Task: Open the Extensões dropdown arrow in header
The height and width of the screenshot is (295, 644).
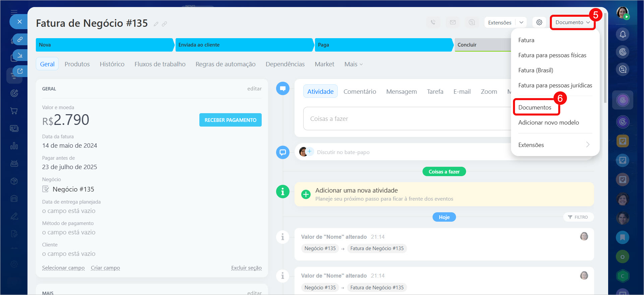Action: [521, 22]
